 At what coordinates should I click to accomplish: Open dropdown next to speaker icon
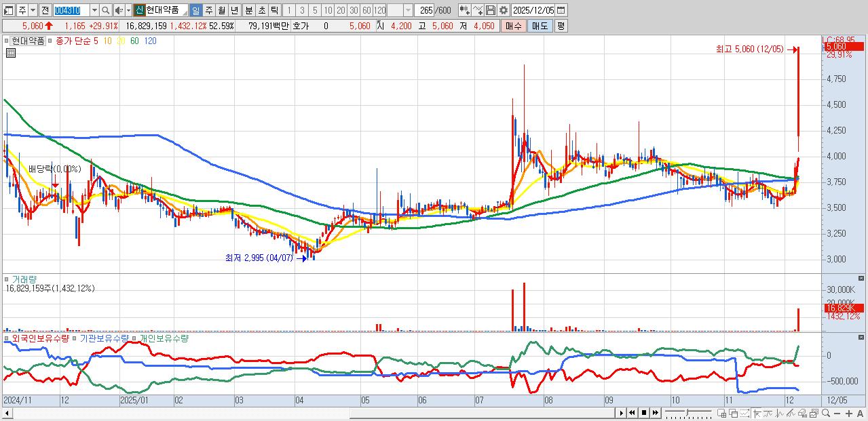click(x=128, y=10)
